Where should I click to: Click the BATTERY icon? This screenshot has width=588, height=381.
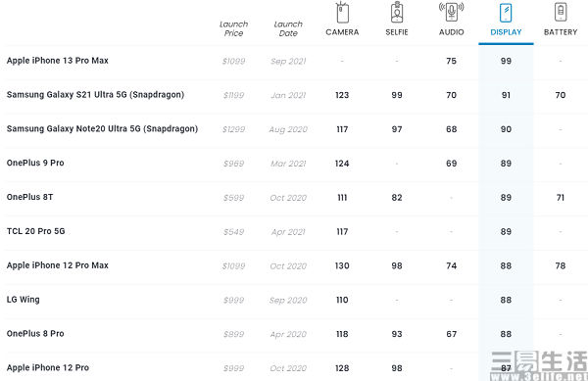point(561,12)
